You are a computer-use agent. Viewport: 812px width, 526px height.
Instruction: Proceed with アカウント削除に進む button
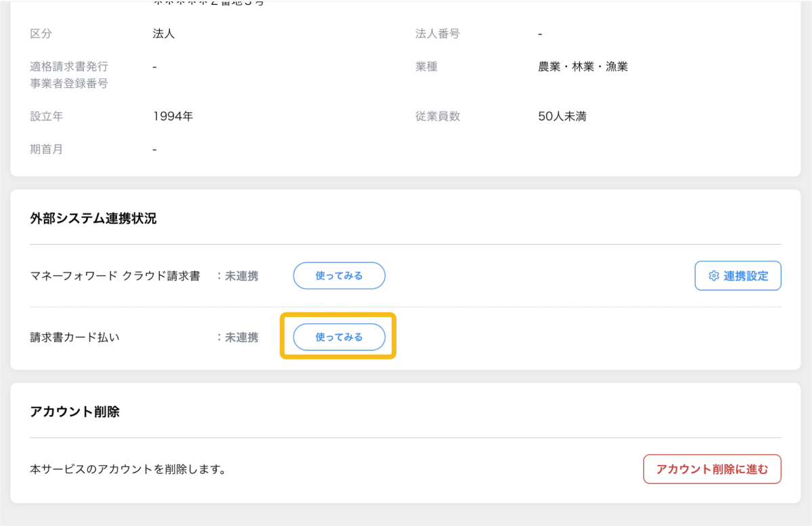click(x=712, y=469)
